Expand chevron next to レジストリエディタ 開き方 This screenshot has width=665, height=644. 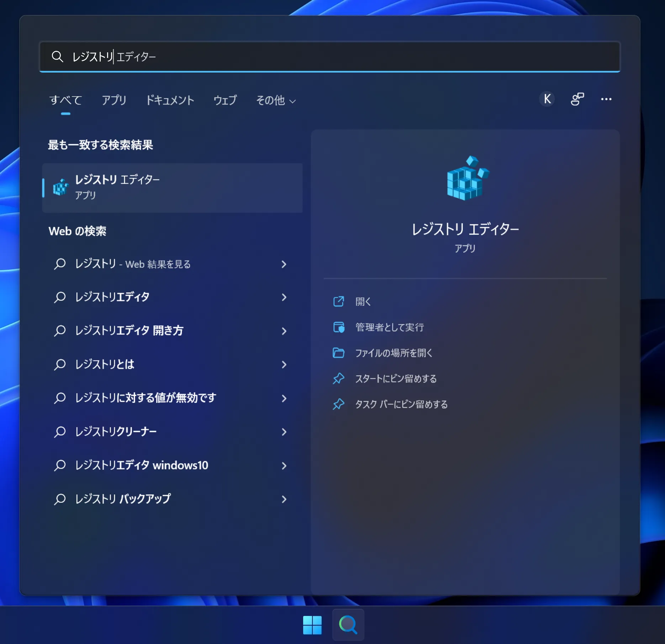click(x=284, y=331)
